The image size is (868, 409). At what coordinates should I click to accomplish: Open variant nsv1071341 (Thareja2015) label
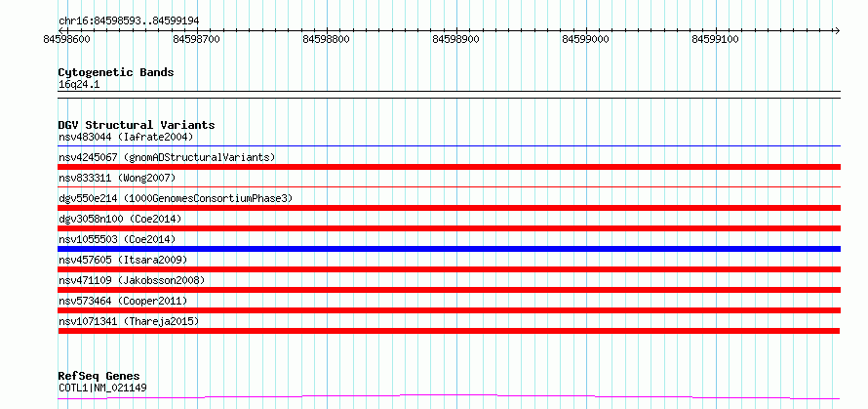129,321
